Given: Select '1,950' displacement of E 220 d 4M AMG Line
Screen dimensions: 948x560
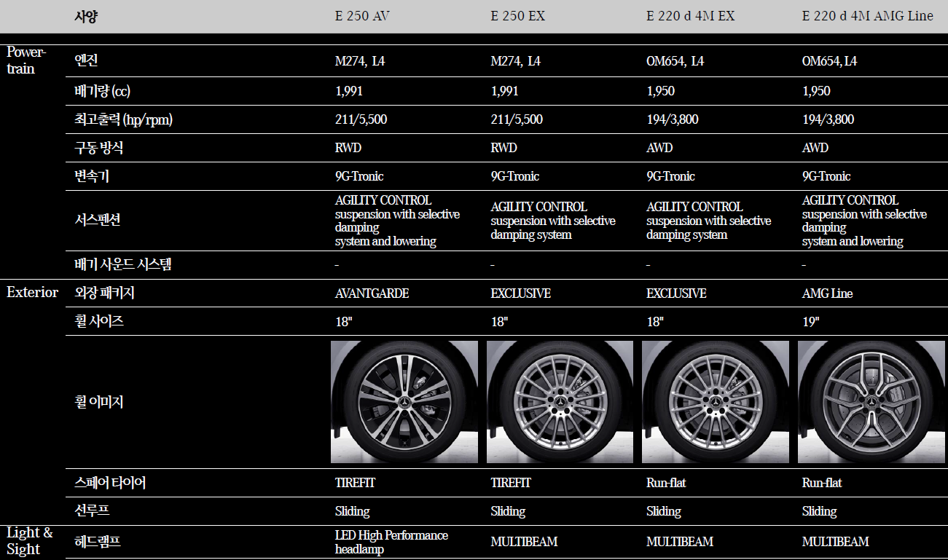Looking at the screenshot, I should pyautogui.click(x=816, y=91).
